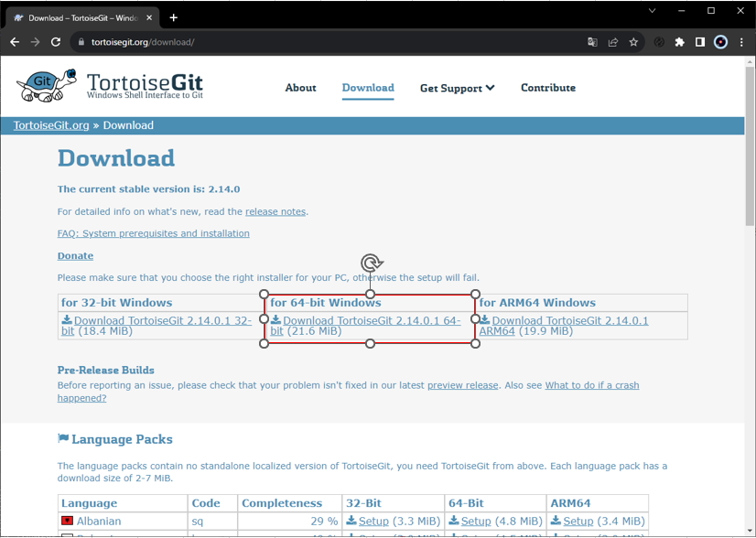This screenshot has width=756, height=538.
Task: Click the TortoiseGit.org breadcrumb link
Action: coord(50,125)
